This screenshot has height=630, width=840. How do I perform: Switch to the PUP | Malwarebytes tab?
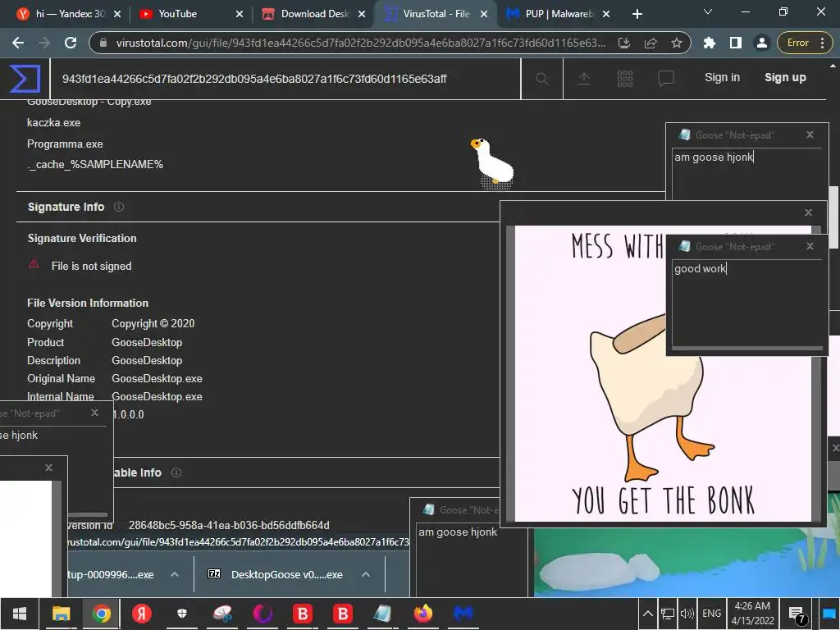(559, 14)
